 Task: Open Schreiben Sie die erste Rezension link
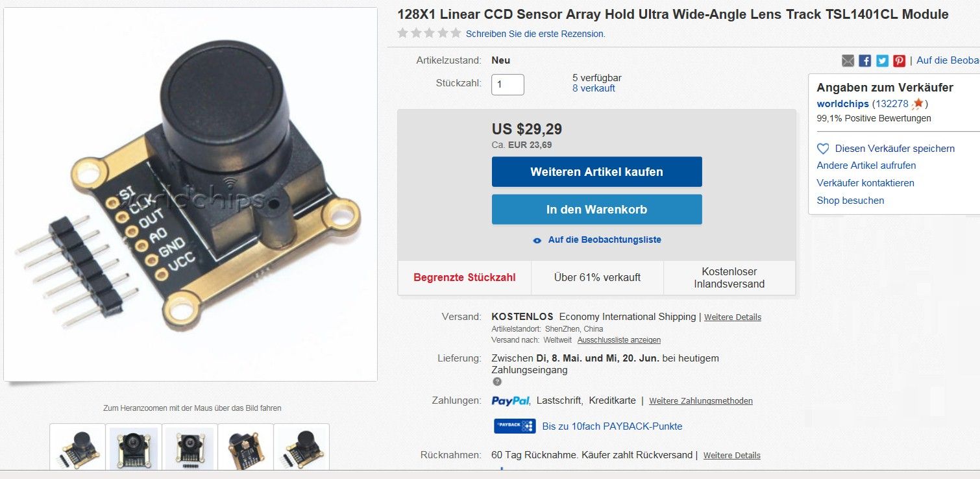pos(535,34)
